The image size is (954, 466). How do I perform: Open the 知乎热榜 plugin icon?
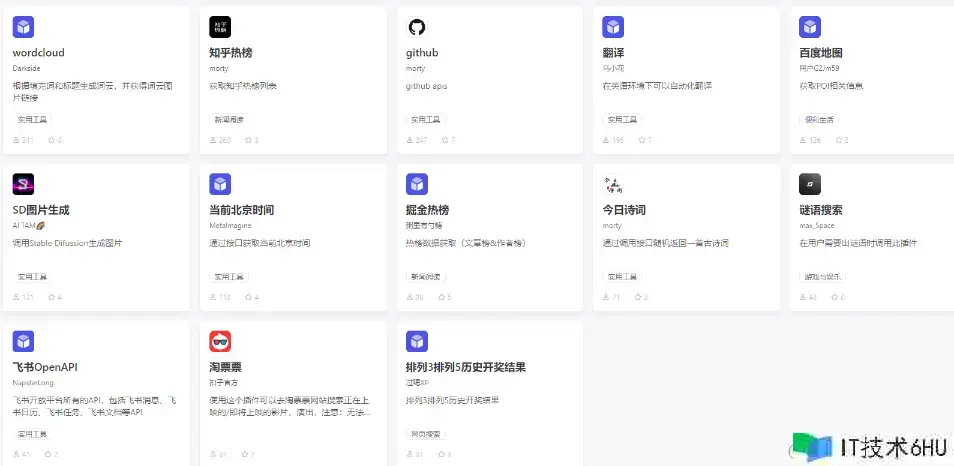(x=220, y=27)
